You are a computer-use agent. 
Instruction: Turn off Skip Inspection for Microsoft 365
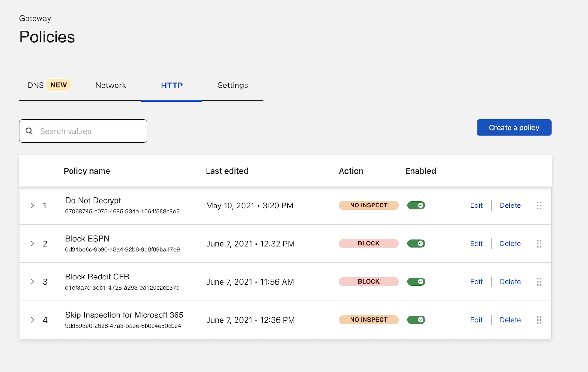tap(416, 320)
